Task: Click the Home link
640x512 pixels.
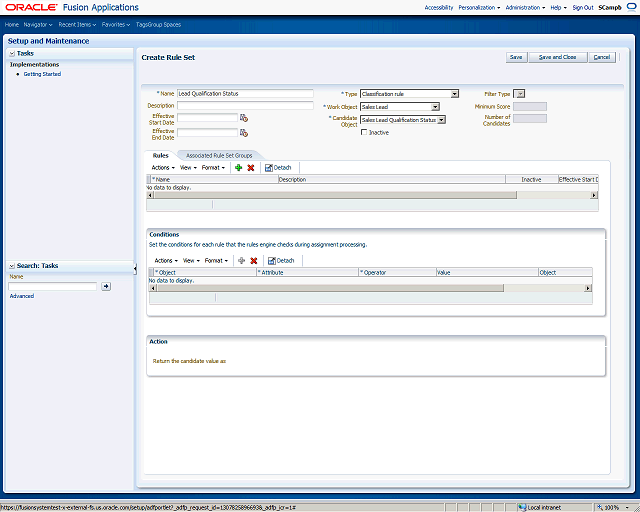Action: tap(12, 25)
